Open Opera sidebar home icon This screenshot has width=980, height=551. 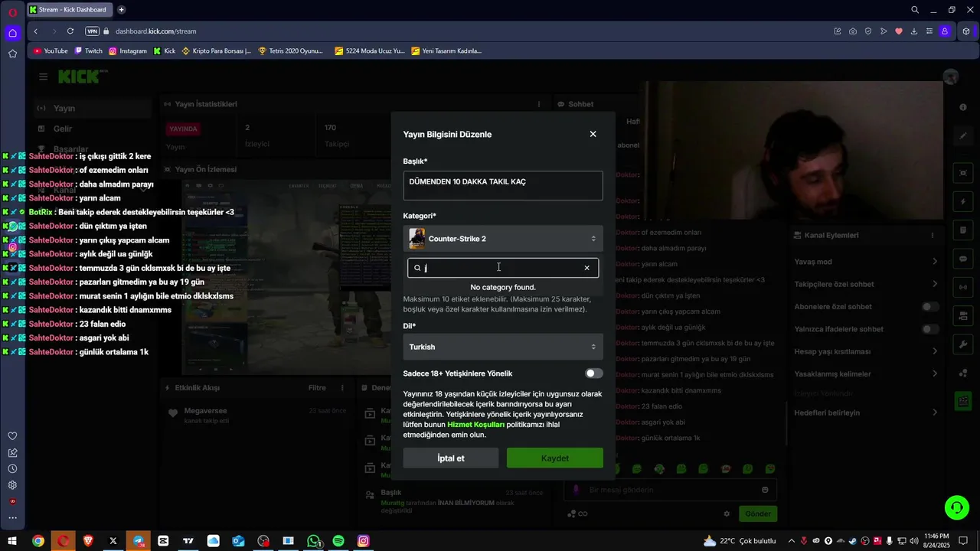click(x=12, y=33)
